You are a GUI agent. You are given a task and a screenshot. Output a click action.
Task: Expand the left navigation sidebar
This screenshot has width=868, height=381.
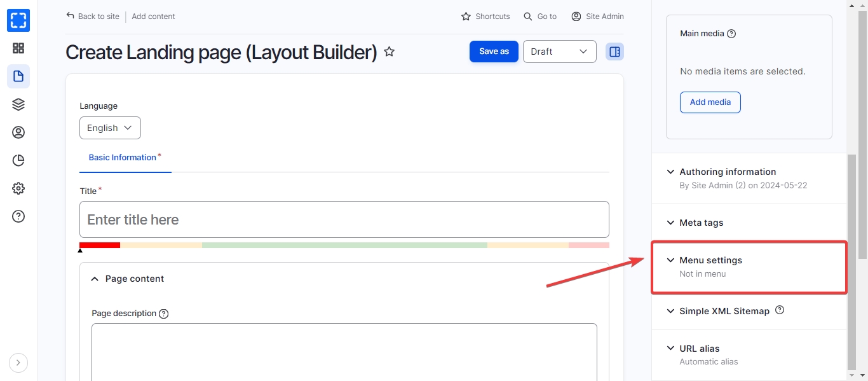coord(18,363)
